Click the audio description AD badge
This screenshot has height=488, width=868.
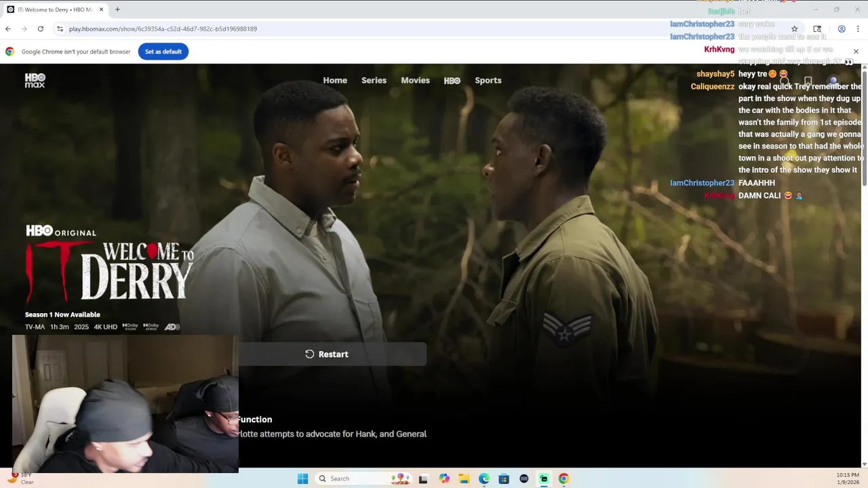click(x=172, y=327)
